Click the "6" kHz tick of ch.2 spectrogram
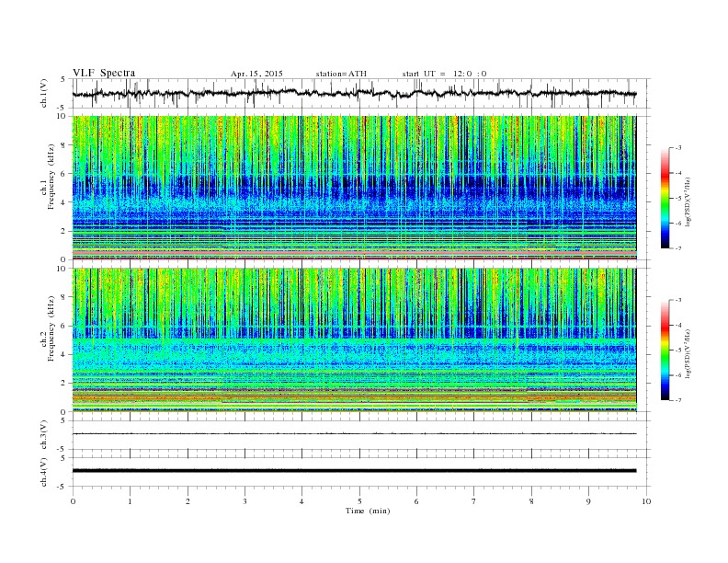This screenshot has height=563, width=728. 64,326
